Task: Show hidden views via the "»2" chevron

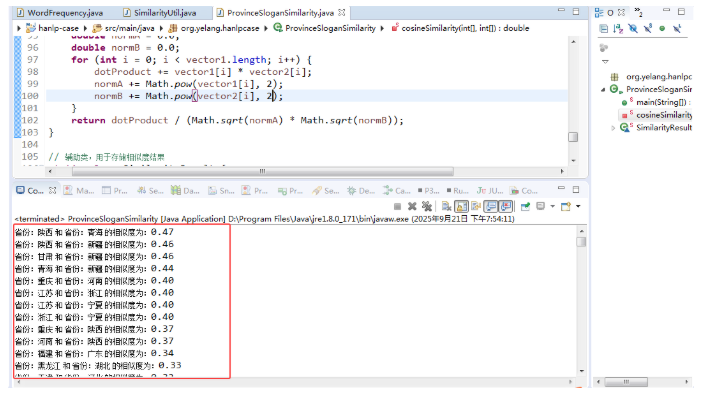Action: pyautogui.click(x=638, y=12)
